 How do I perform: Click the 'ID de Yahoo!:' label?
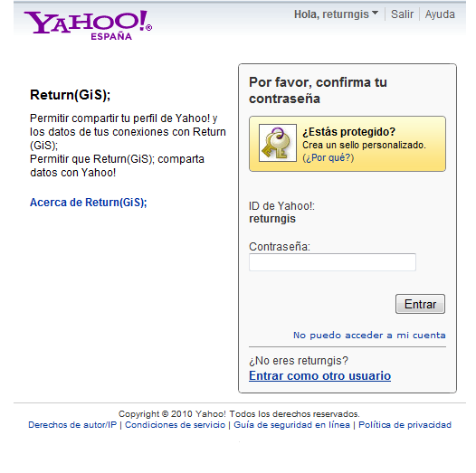tap(281, 206)
